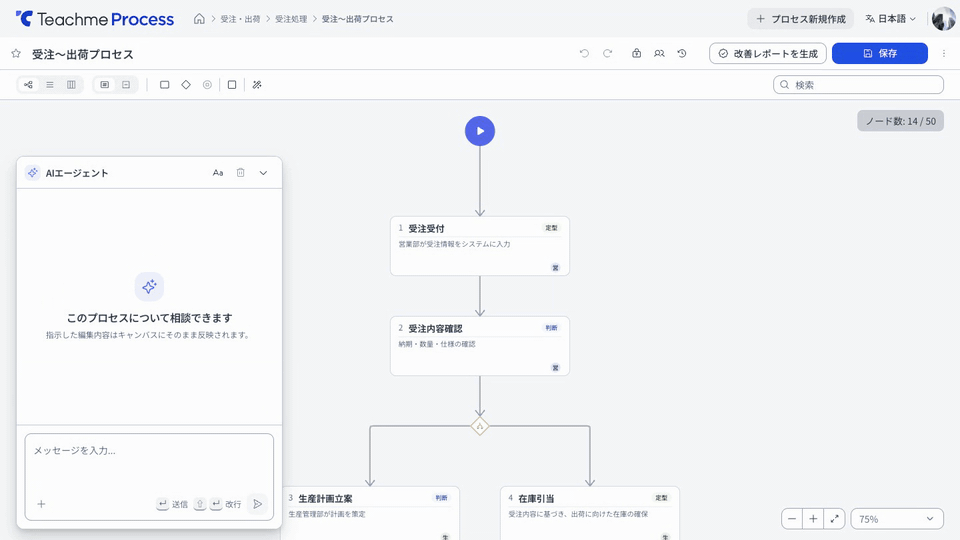Click the Aa font size icon
This screenshot has height=540, width=960.
coord(218,173)
